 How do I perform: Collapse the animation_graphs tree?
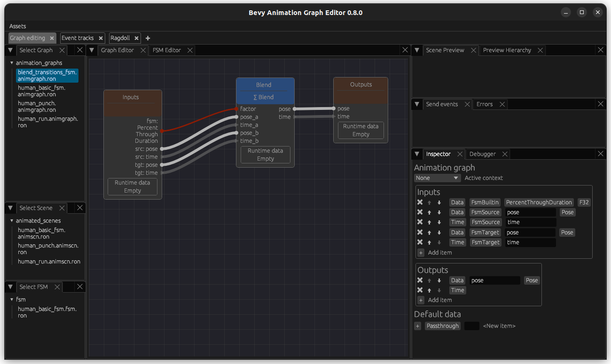(x=11, y=62)
